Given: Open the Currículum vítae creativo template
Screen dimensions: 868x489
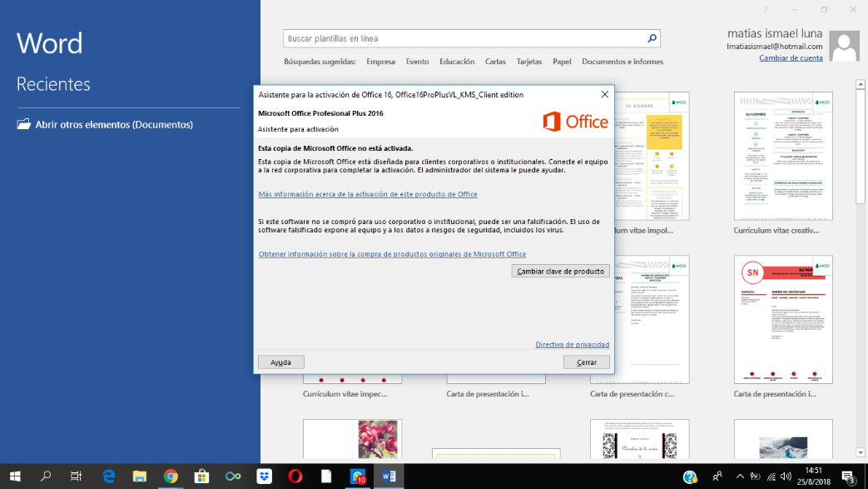Looking at the screenshot, I should click(783, 156).
